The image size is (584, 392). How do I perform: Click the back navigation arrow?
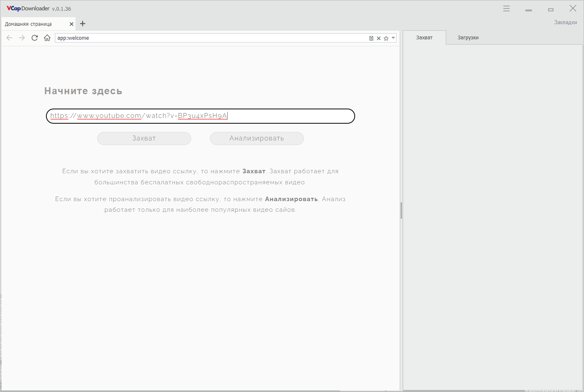point(9,38)
